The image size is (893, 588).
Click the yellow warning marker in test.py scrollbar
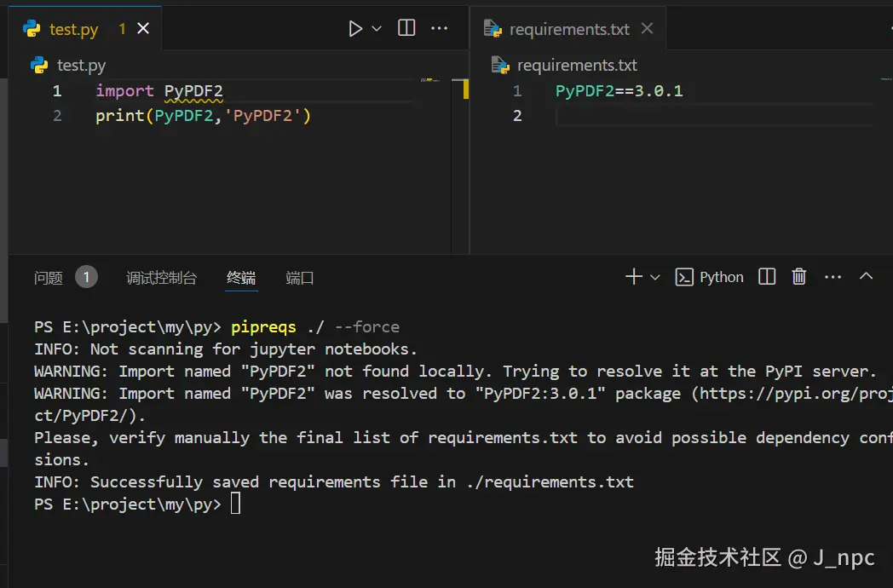click(465, 89)
